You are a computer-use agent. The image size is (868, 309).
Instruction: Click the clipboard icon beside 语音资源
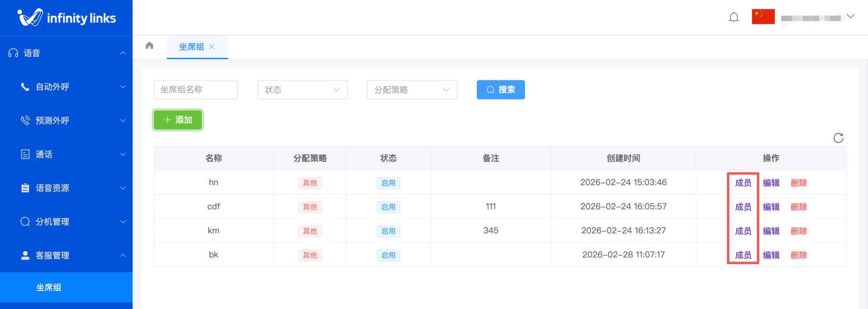pyautogui.click(x=25, y=188)
